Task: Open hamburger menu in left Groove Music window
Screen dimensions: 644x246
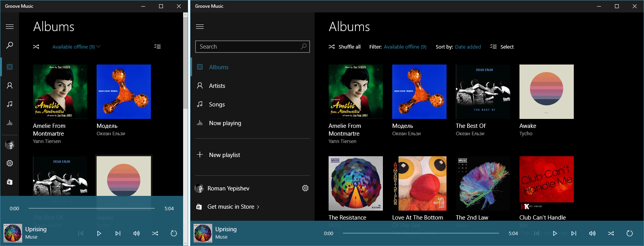Action: (x=10, y=26)
